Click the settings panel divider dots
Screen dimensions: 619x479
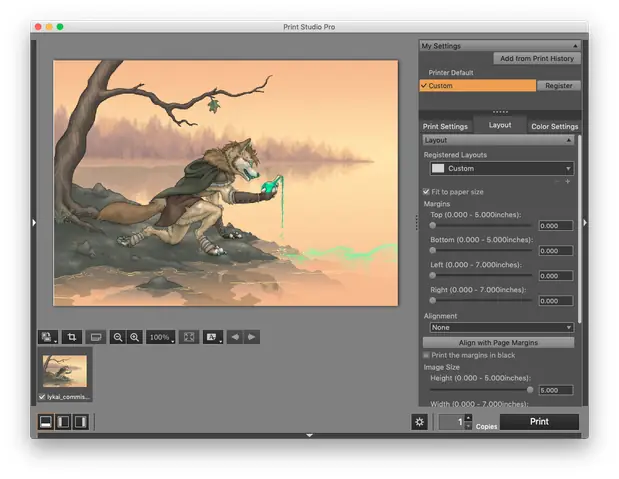tap(500, 112)
